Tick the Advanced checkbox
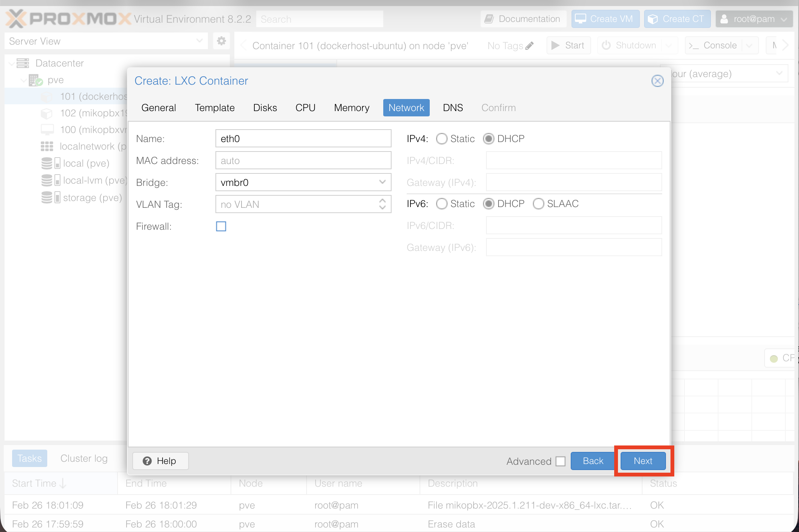The image size is (799, 532). pos(561,461)
